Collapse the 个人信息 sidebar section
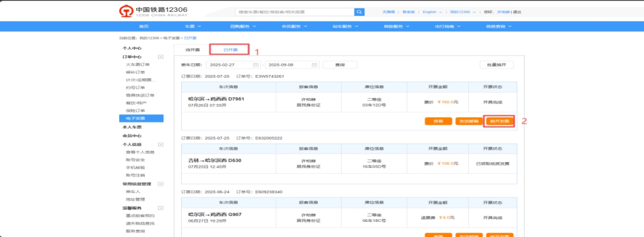The width and height of the screenshot is (644, 237). coord(161,145)
